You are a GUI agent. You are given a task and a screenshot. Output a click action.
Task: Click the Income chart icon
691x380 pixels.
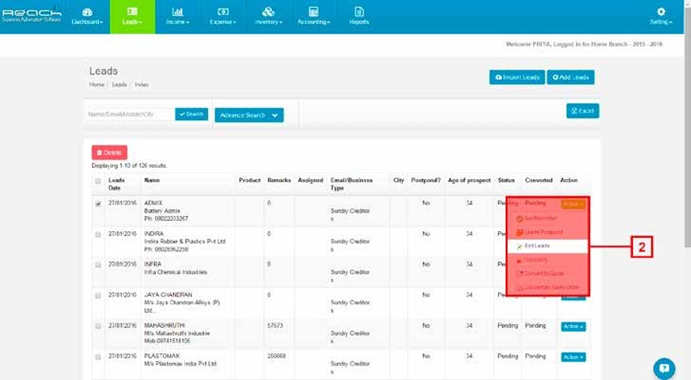(177, 12)
